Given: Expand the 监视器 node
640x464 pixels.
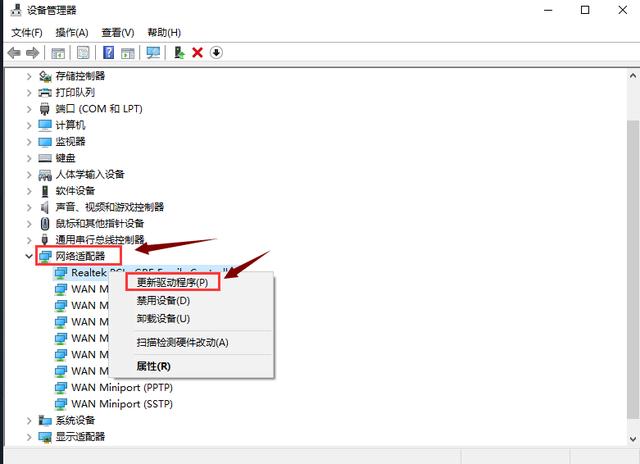Looking at the screenshot, I should pos(29,142).
